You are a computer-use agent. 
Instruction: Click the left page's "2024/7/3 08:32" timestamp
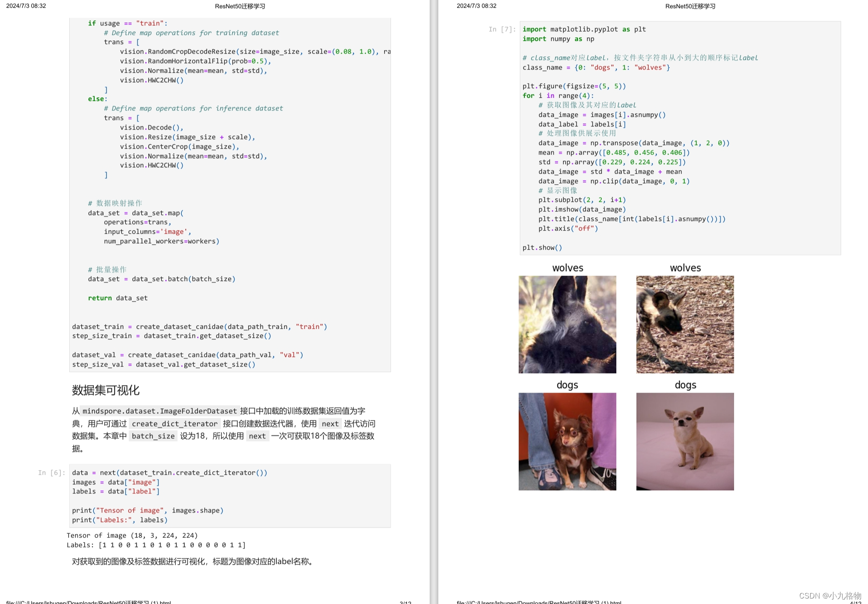pyautogui.click(x=26, y=6)
